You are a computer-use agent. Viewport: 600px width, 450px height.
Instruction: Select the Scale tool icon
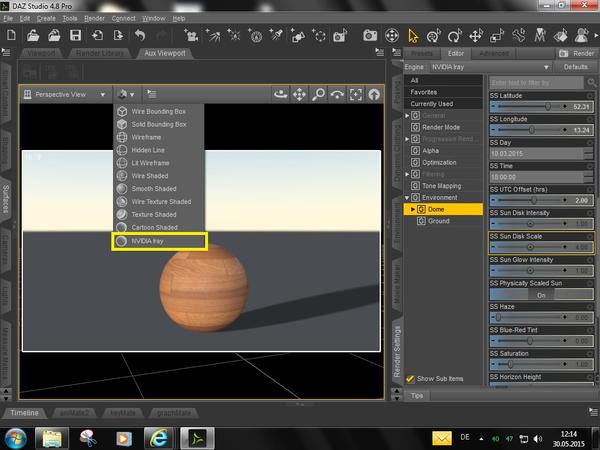pos(497,36)
